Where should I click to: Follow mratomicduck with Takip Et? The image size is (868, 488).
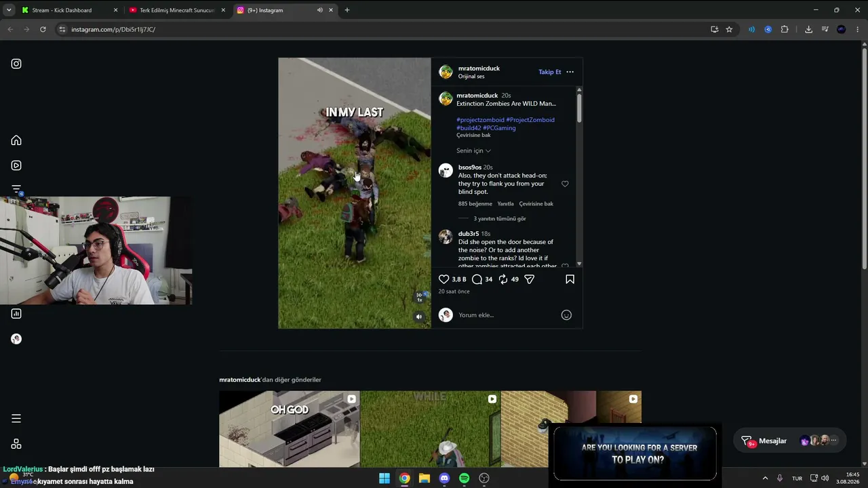point(550,72)
